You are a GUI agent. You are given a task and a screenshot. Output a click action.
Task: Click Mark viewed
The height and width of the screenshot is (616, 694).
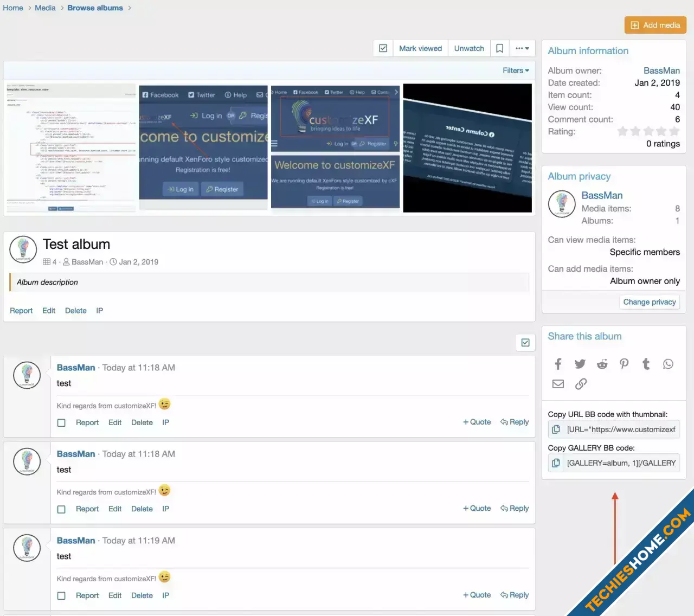coord(420,48)
